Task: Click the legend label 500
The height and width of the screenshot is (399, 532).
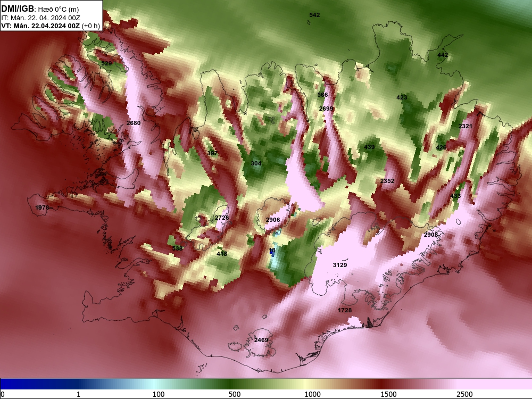Action: [x=235, y=394]
